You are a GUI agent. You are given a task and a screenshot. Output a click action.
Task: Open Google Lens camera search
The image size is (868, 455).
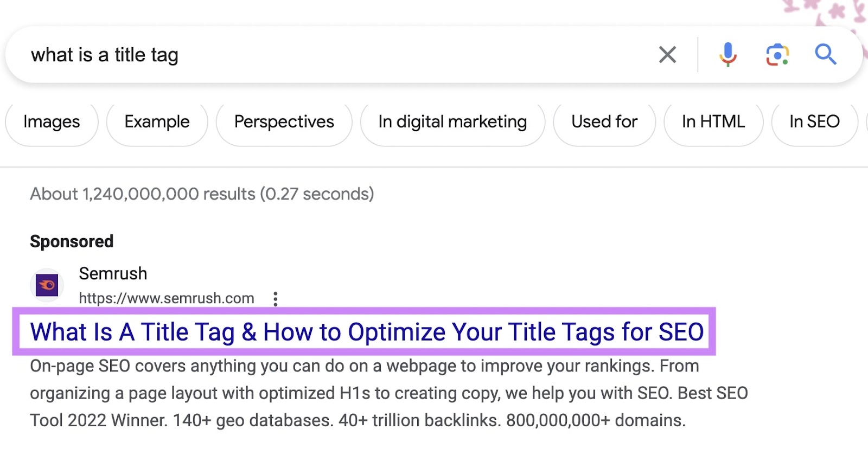pyautogui.click(x=777, y=55)
